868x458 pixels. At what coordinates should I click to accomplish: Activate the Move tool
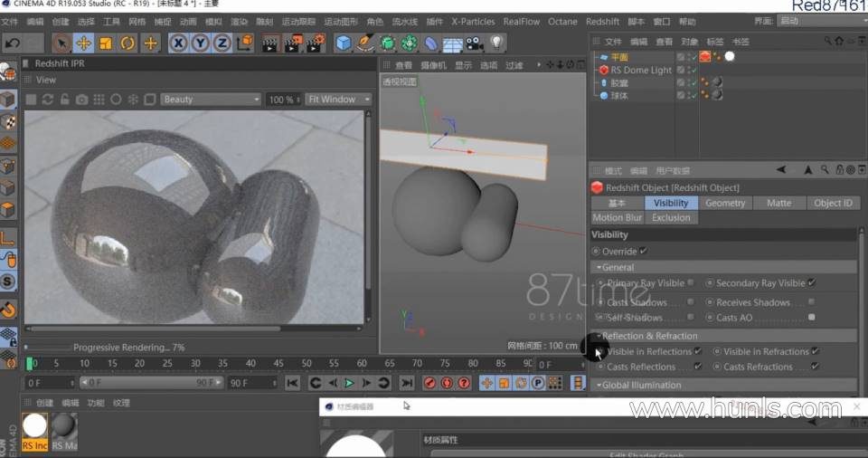click(83, 43)
